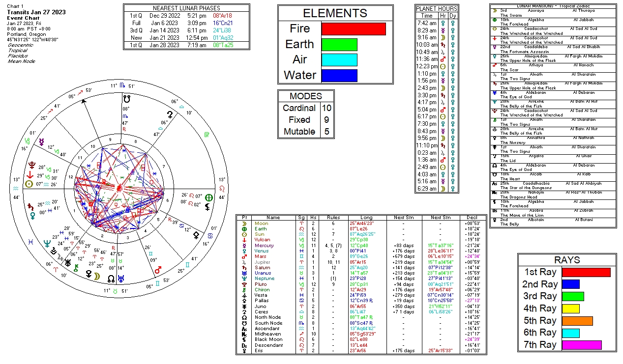Image resolution: width=623 pixels, height=364 pixels.
Task: Select the blue Uranus glyph in the wheel
Action: 121,279
